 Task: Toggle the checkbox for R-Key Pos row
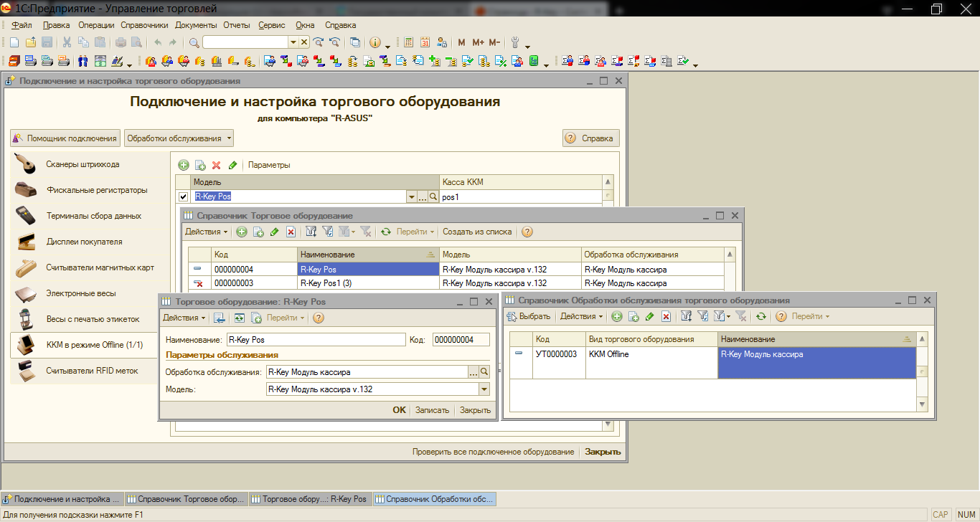coord(183,196)
